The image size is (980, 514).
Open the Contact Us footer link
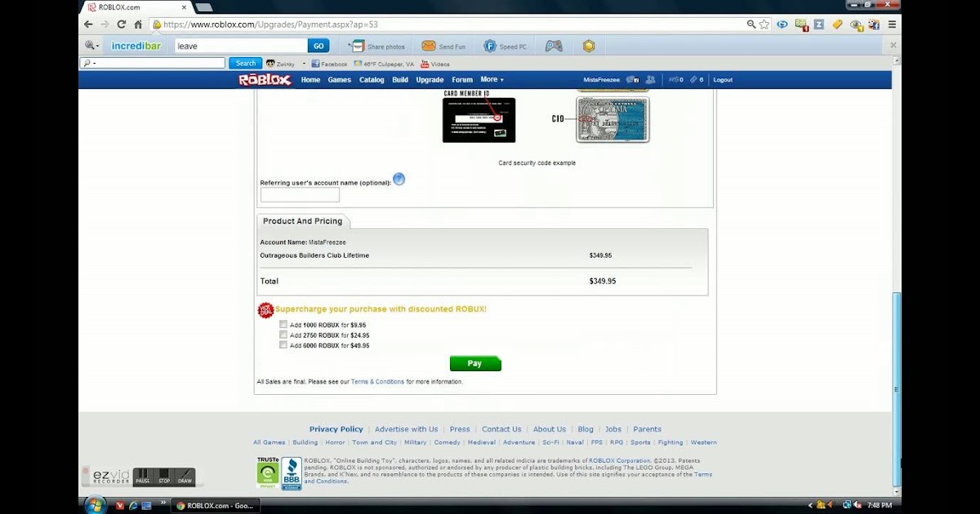[501, 429]
